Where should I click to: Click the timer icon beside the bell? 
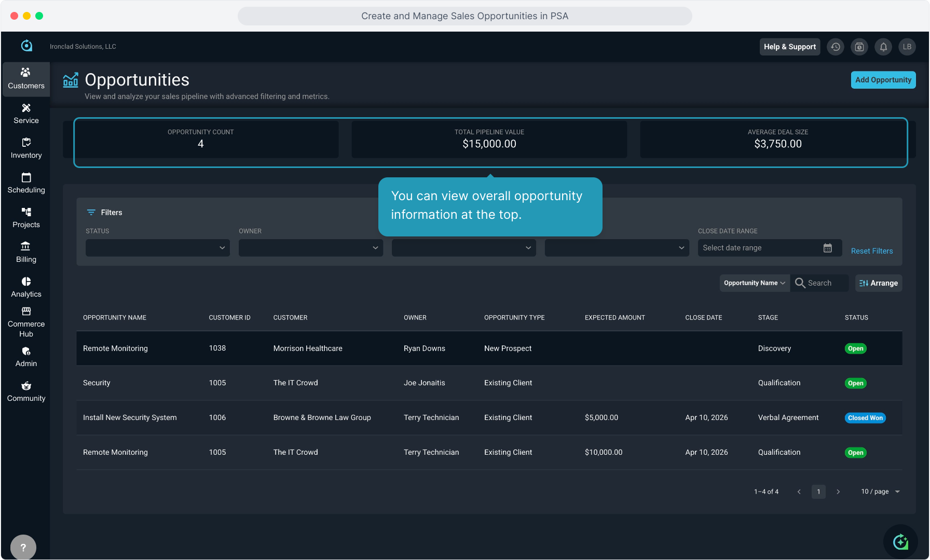point(859,47)
